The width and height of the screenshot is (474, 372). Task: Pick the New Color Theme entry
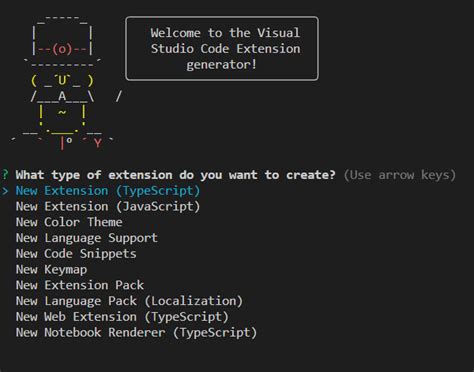(x=69, y=222)
